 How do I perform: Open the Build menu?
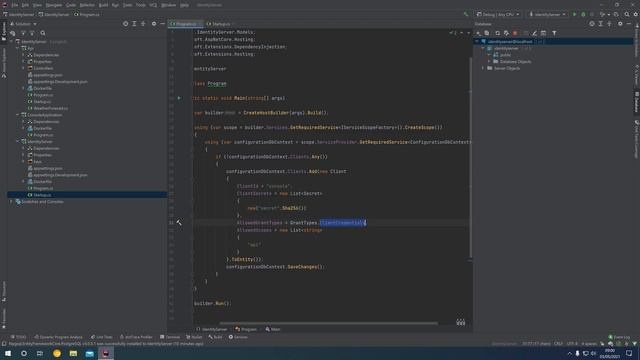click(103, 5)
